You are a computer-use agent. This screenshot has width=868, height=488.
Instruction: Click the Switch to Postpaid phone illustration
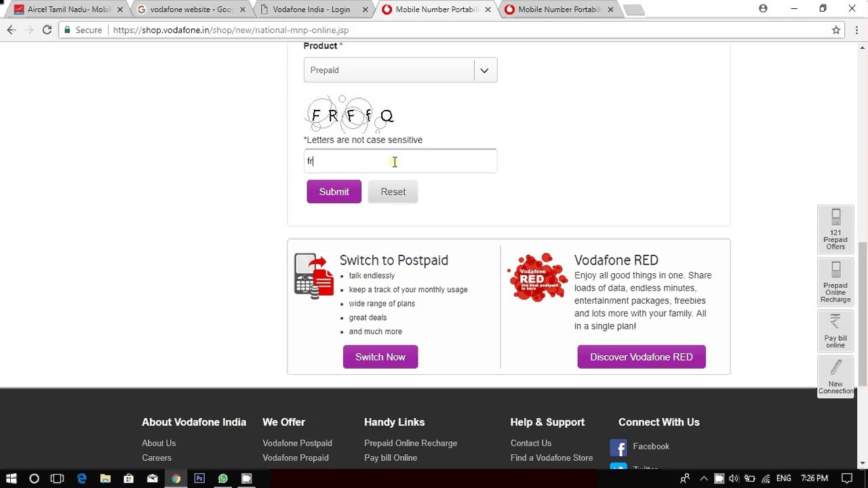pyautogui.click(x=314, y=276)
